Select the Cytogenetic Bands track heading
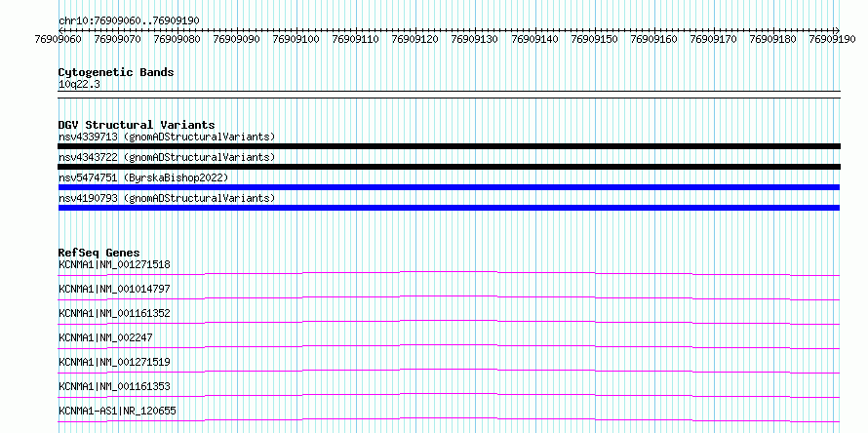This screenshot has height=433, width=868. 116,72
